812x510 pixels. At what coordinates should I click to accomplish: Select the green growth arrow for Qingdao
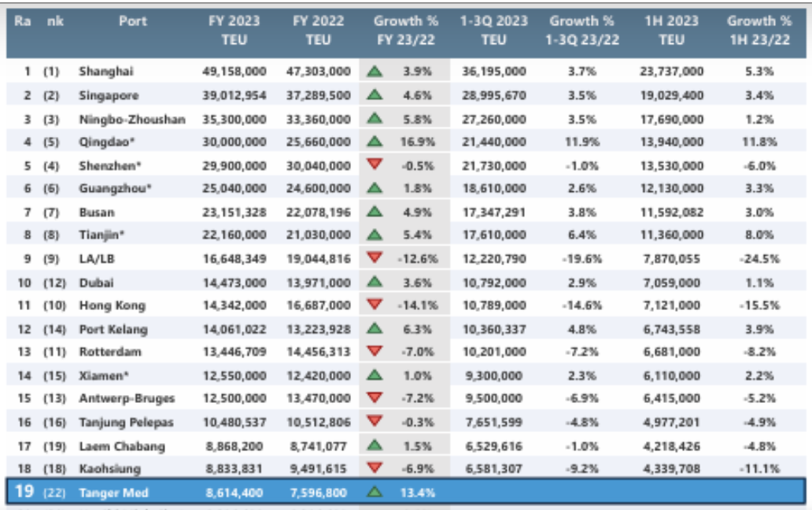(x=375, y=142)
